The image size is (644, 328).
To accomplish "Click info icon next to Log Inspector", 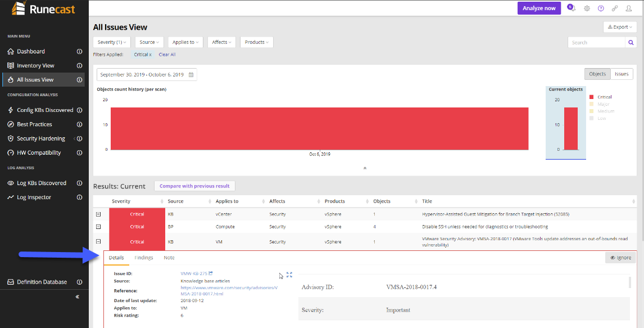I will point(80,197).
